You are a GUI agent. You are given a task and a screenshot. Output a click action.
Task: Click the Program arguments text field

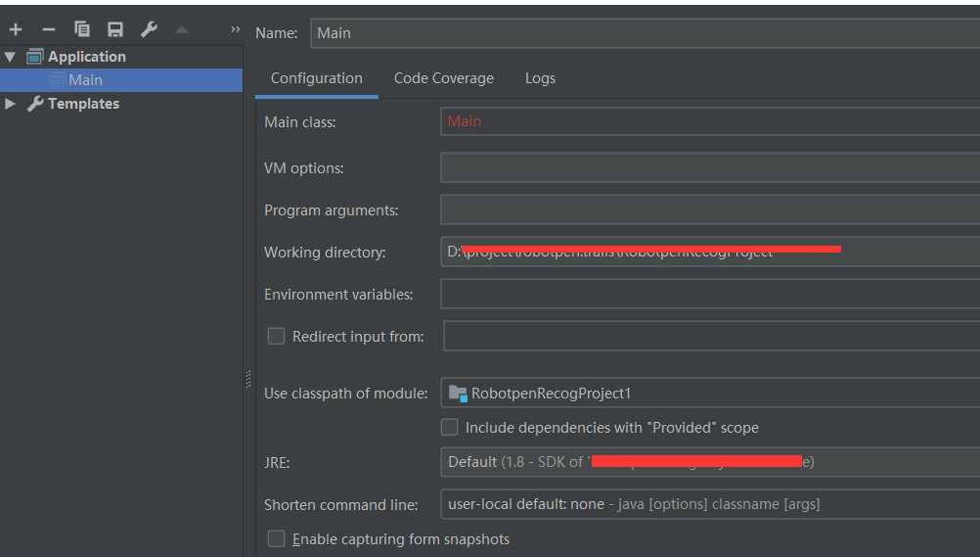pyautogui.click(x=709, y=210)
